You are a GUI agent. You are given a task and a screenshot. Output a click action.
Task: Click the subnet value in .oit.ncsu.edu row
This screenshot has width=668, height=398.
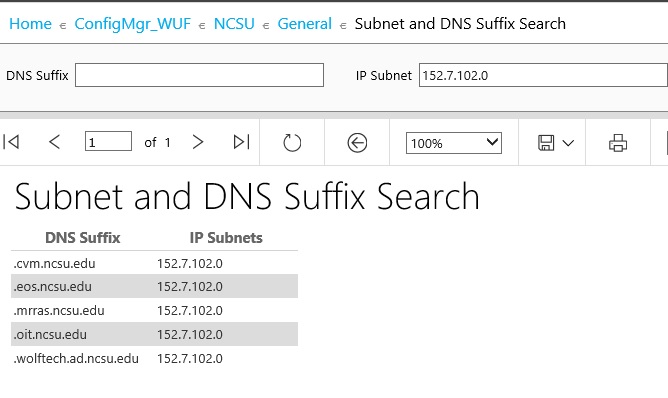[x=190, y=335]
